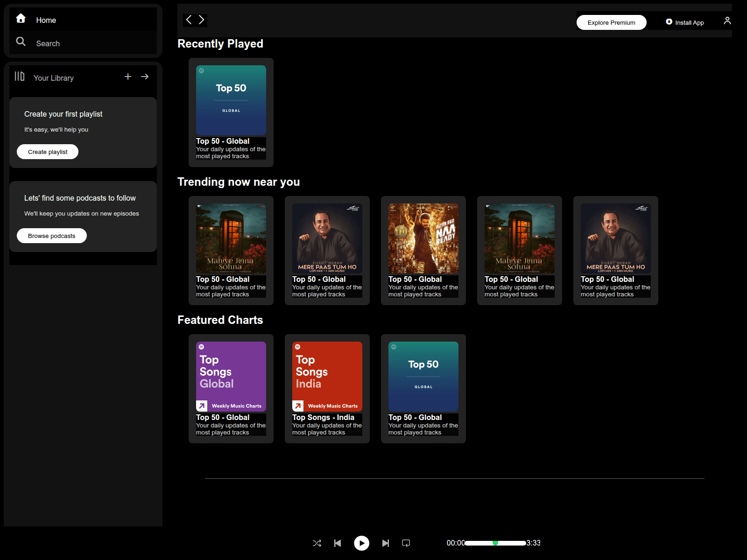Go back with the left chevron
Screen dimensions: 747x560
[x=189, y=20]
